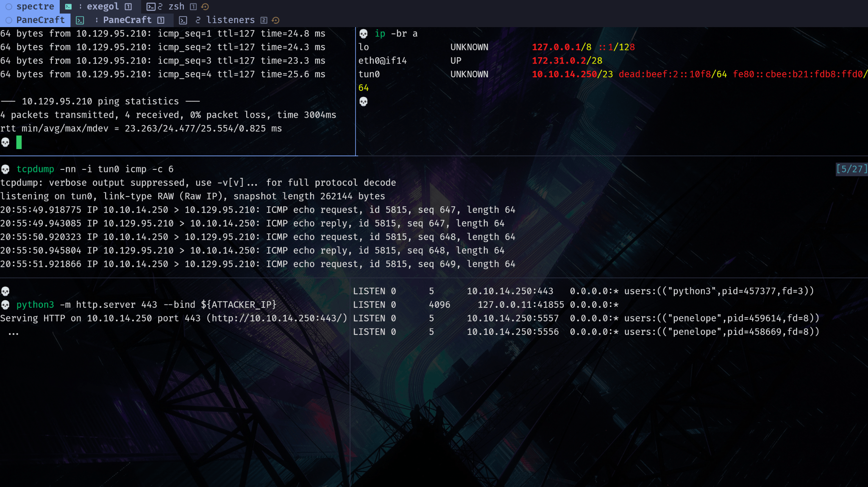Click the [5/27] pane indicator
The image size is (868, 487).
(x=850, y=169)
